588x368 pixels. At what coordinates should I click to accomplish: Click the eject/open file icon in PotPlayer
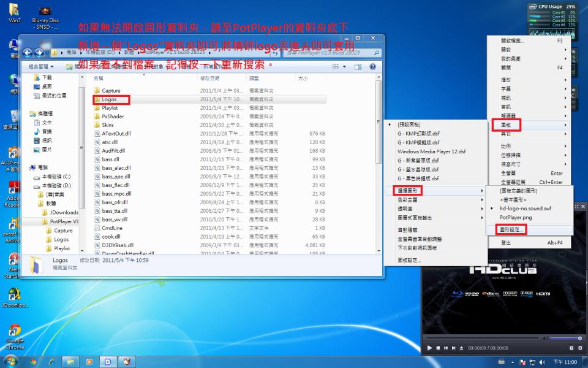click(461, 348)
